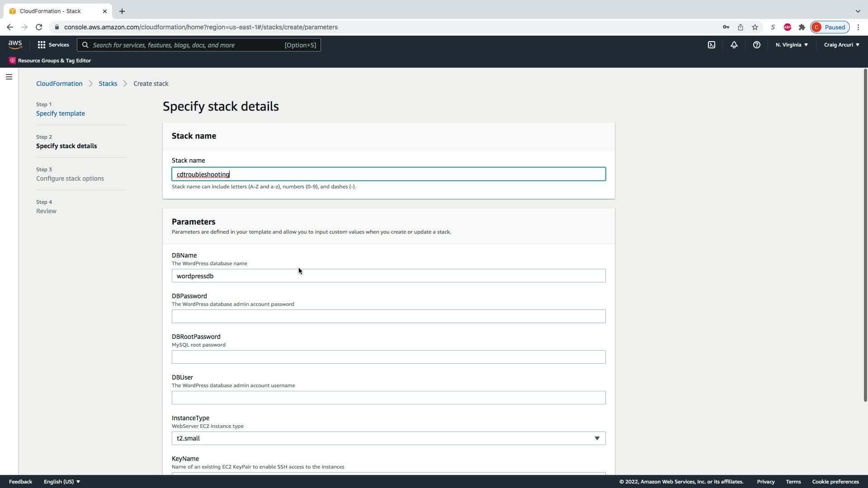Screen dimensions: 868x488
Task: Open the help question mark icon
Action: click(757, 45)
